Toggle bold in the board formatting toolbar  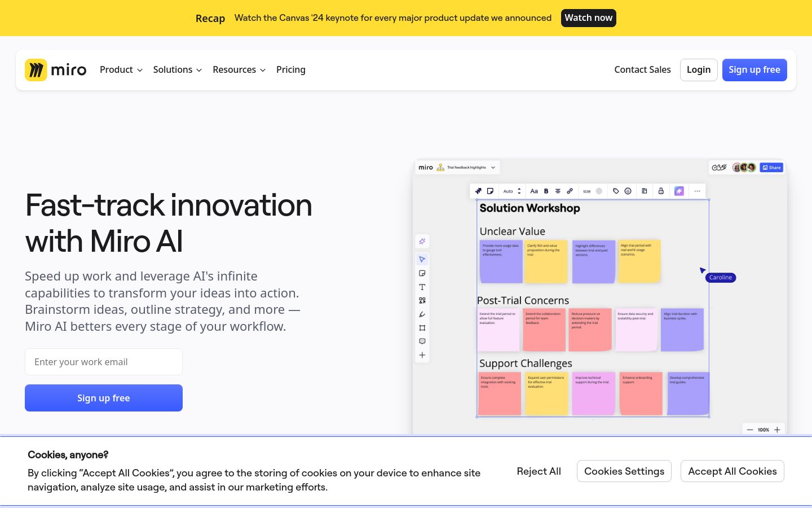[546, 191]
